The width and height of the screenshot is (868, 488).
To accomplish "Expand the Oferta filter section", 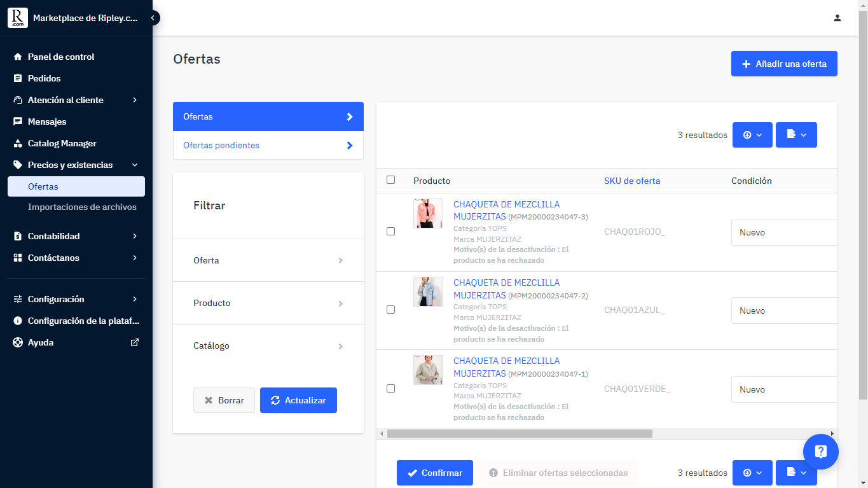I will [268, 260].
